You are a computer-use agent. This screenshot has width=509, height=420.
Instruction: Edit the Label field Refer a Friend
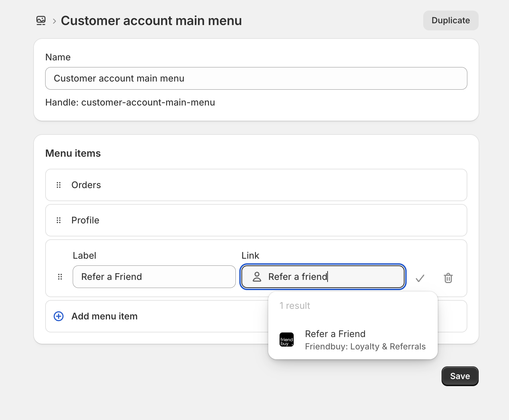(154, 277)
